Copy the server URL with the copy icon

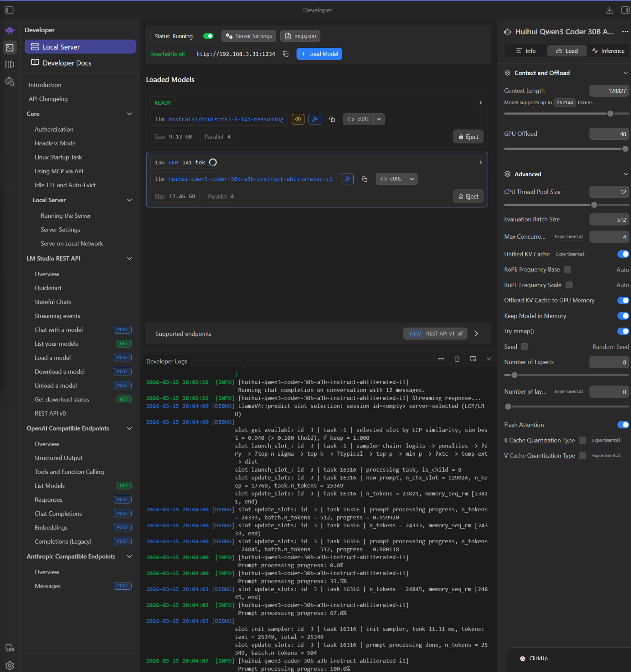click(286, 54)
